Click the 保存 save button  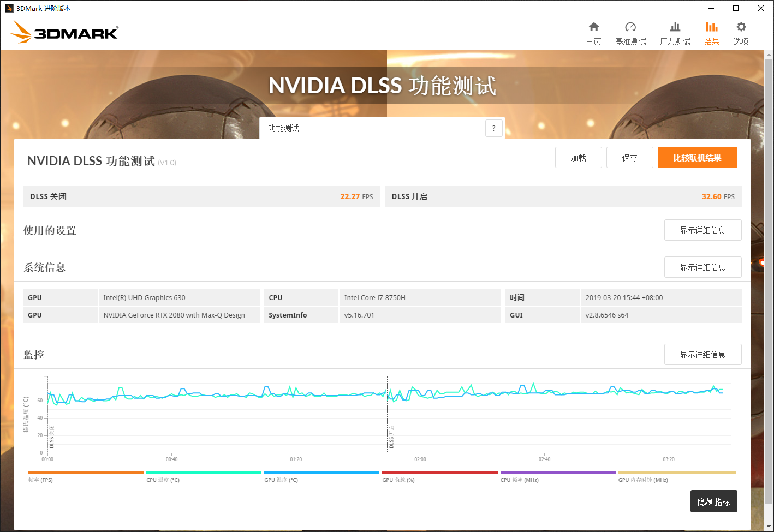coord(630,158)
